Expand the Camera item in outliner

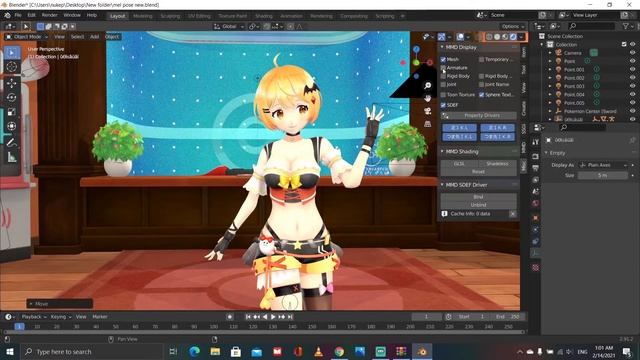[550, 53]
